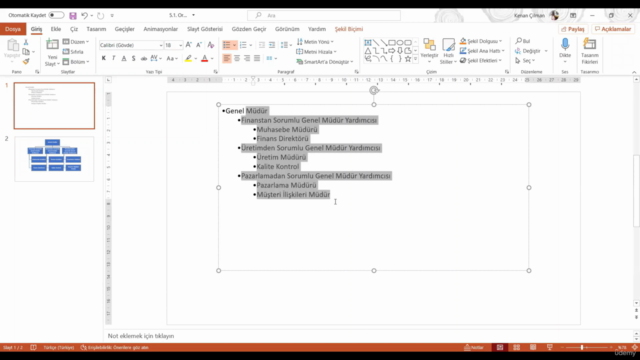
Task: Click the Save icon in title bar
Action: point(73,16)
